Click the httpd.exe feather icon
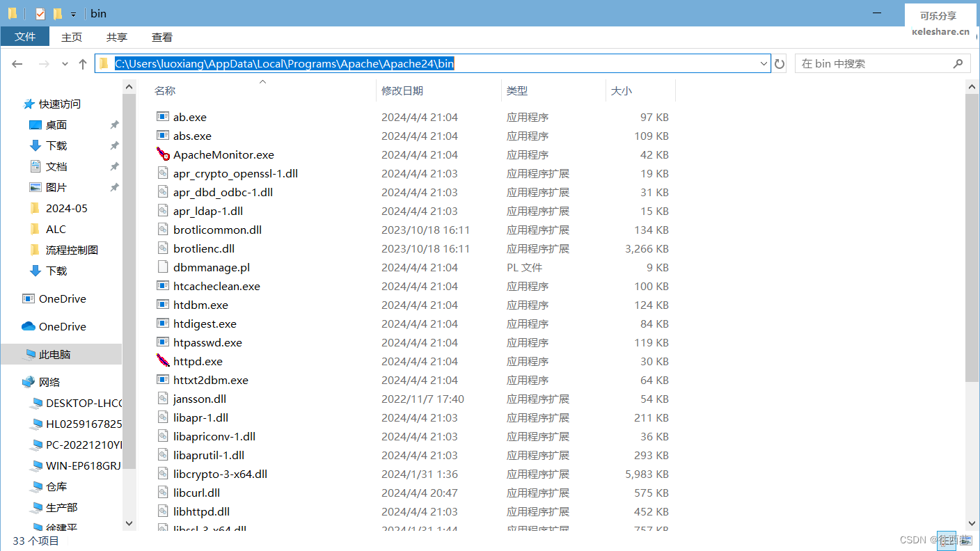 pyautogui.click(x=163, y=361)
